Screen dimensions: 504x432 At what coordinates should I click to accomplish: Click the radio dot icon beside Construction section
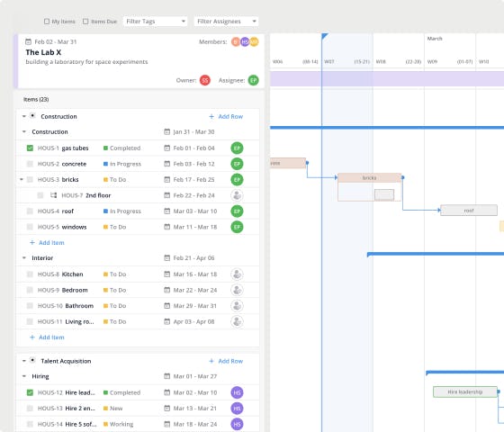(x=32, y=116)
